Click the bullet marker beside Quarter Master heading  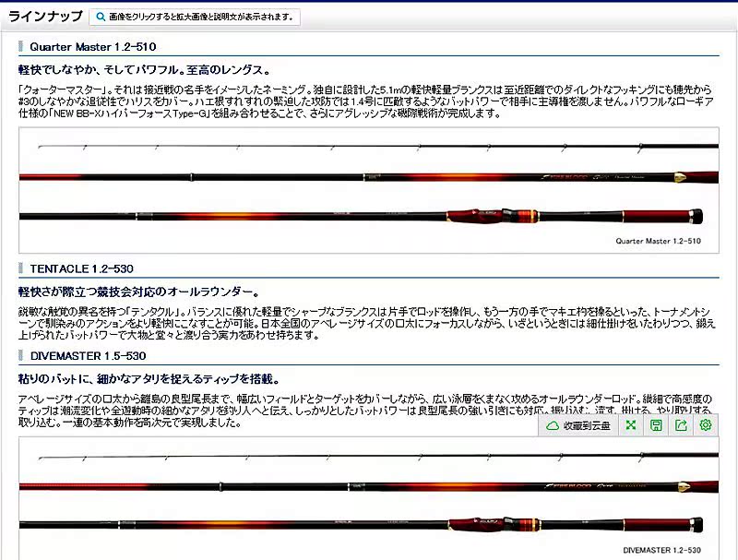pos(20,46)
